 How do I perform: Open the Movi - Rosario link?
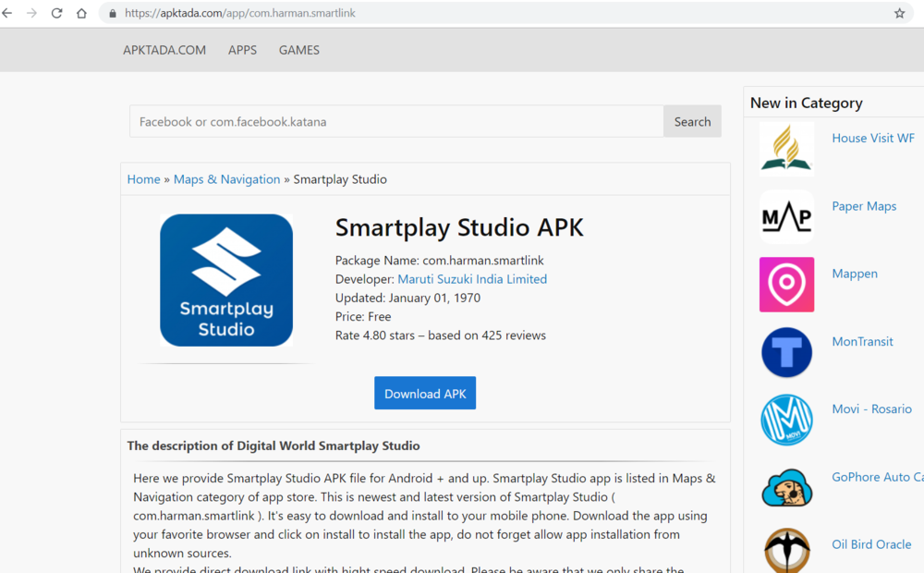(871, 409)
